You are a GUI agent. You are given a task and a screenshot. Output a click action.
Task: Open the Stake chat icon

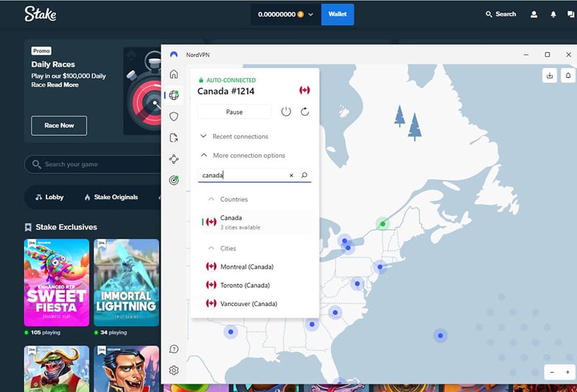pyautogui.click(x=570, y=14)
